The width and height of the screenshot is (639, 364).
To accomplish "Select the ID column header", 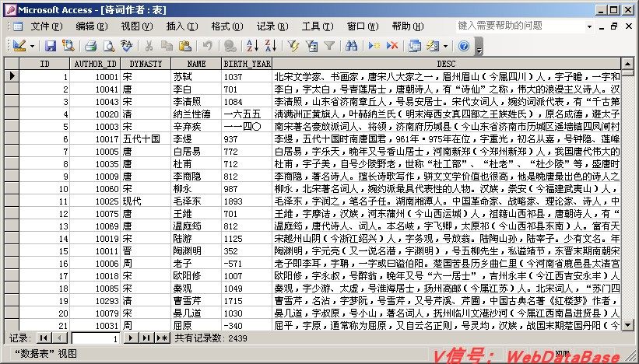I will (44, 64).
